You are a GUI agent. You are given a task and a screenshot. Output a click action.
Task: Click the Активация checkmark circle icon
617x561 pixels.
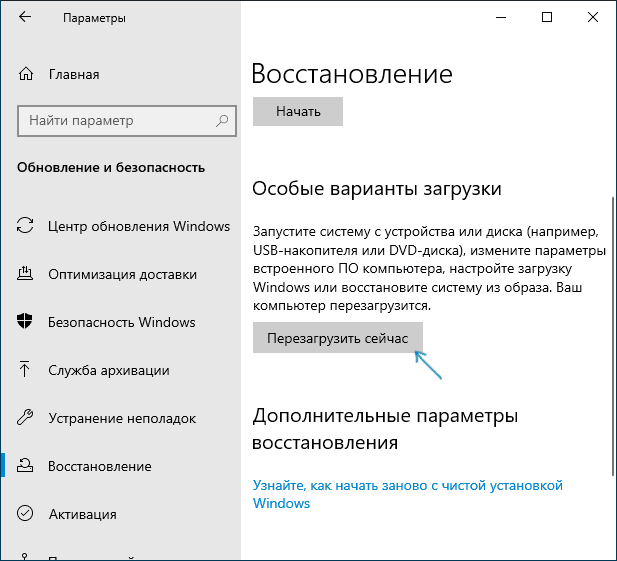pyautogui.click(x=26, y=514)
